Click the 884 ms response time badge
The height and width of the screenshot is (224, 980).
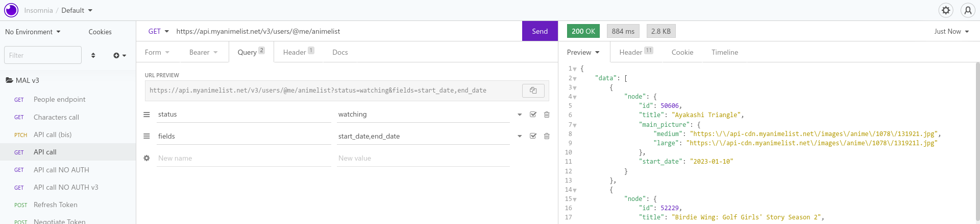623,31
